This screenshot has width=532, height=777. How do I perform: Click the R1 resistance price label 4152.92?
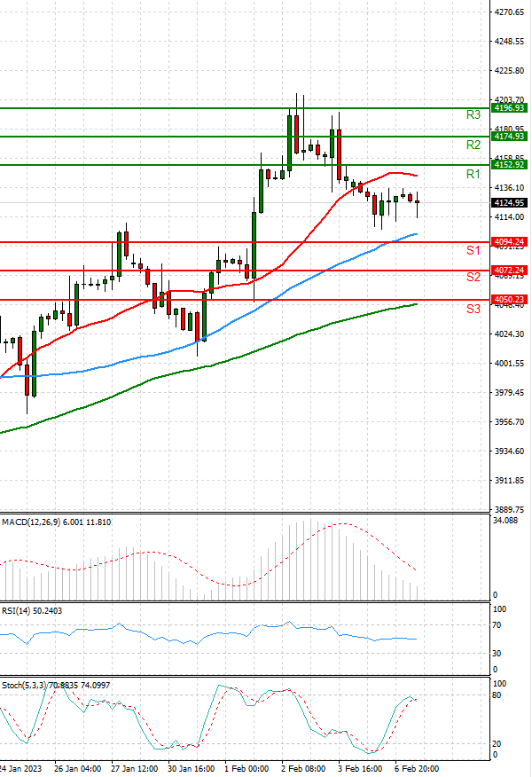pyautogui.click(x=509, y=165)
